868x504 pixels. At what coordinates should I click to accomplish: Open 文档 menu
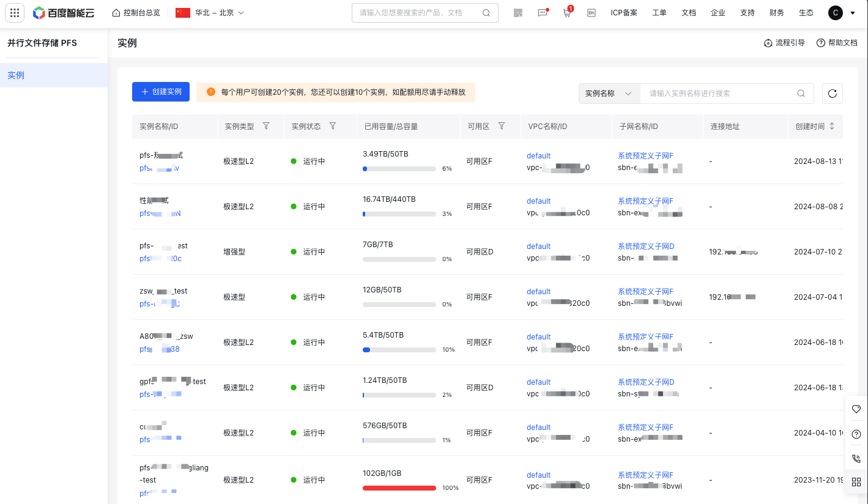(x=689, y=12)
